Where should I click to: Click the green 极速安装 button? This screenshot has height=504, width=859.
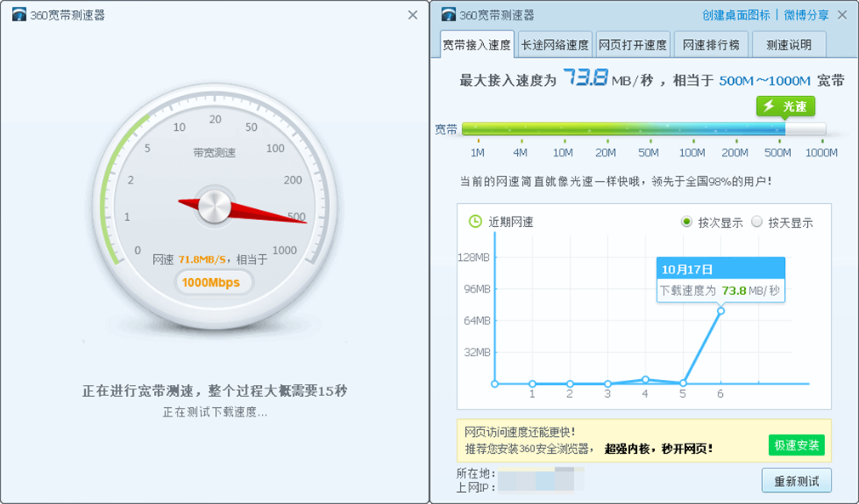[797, 445]
